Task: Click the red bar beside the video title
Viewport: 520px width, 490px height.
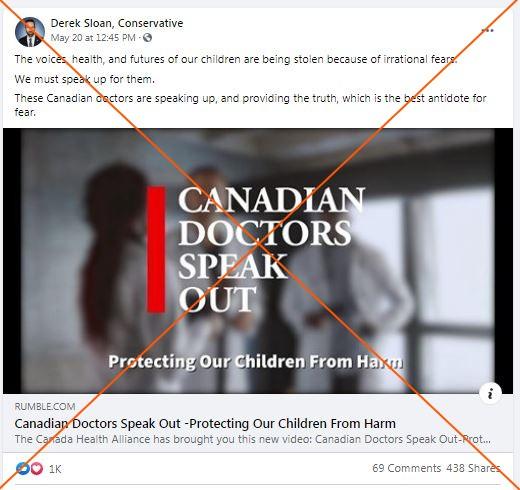Action: click(x=156, y=249)
